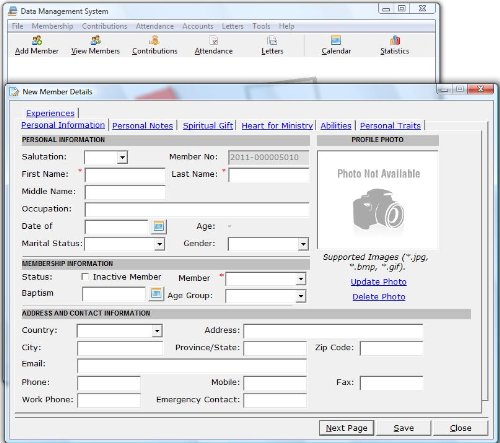Screen dimensions: 500x443
Task: Switch to the Experiences tab
Action: click(50, 113)
